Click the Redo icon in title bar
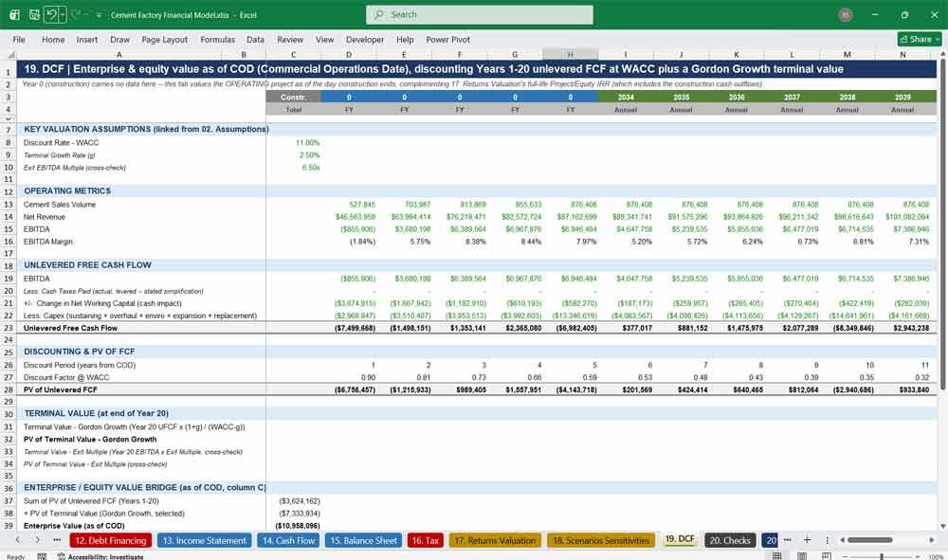948x560 pixels. click(x=76, y=14)
